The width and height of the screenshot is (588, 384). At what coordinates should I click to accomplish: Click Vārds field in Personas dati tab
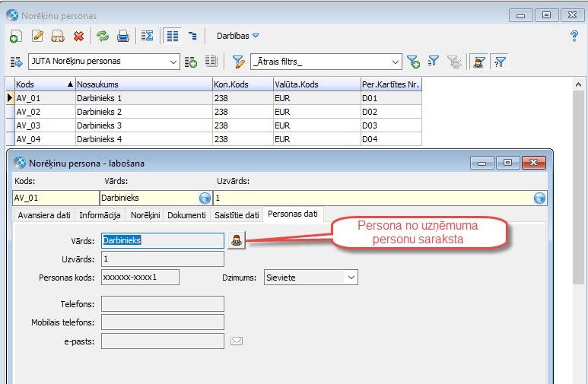[x=163, y=240]
